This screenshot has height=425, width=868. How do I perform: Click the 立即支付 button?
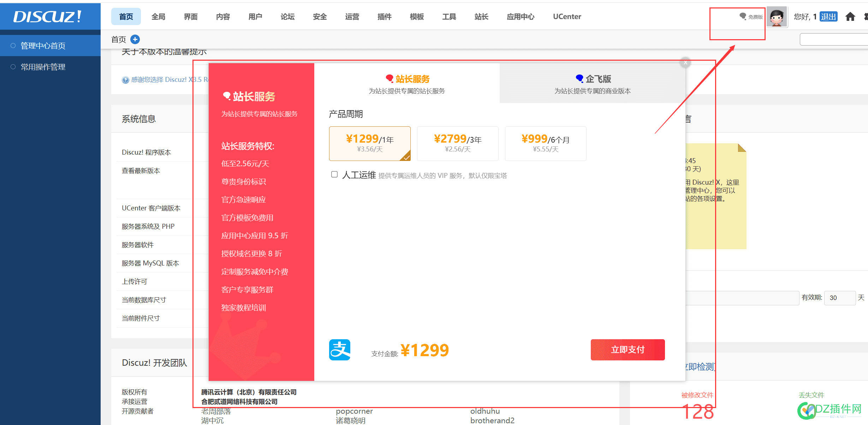[628, 350]
